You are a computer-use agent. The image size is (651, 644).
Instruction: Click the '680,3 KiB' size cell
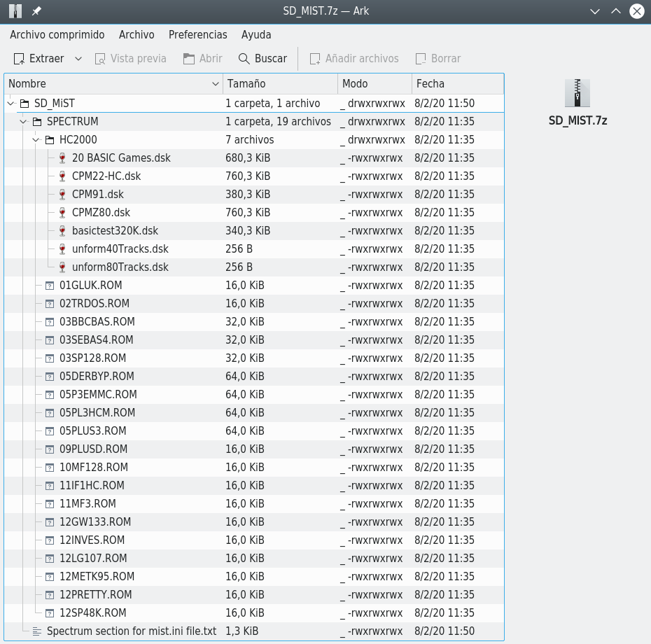coord(248,158)
